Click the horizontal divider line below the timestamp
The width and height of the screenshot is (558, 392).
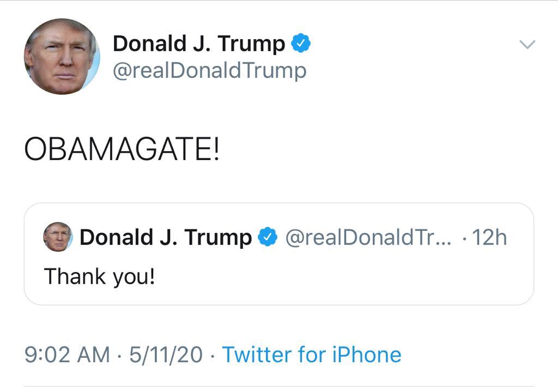(x=279, y=386)
